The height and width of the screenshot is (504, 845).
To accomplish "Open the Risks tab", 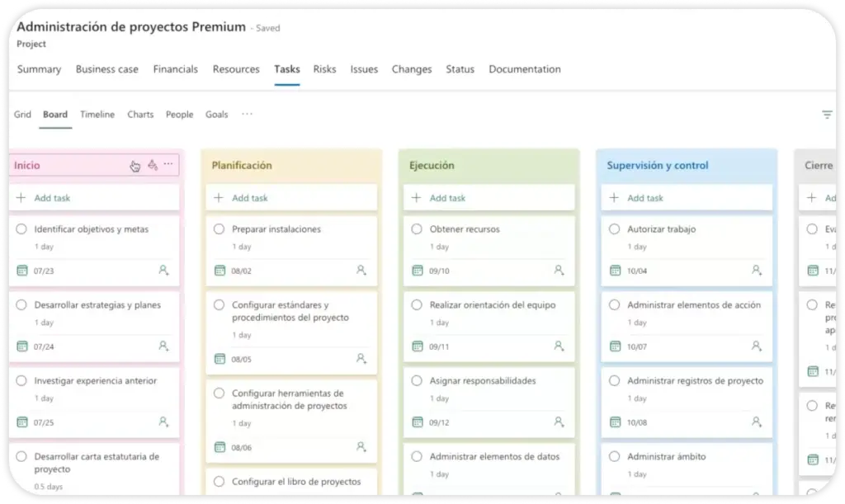I will click(x=324, y=69).
